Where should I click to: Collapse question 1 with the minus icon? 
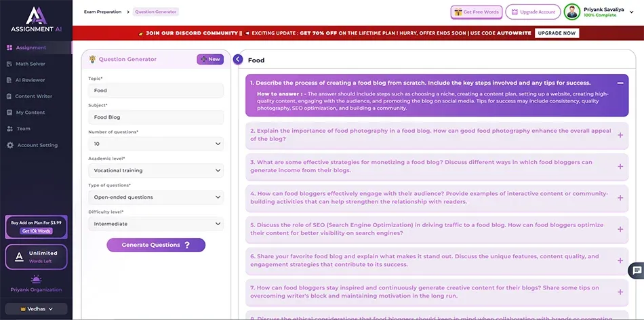620,83
